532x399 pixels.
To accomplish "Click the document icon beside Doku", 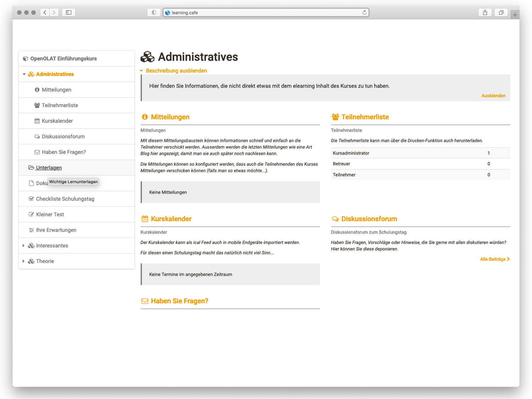I will pos(31,183).
